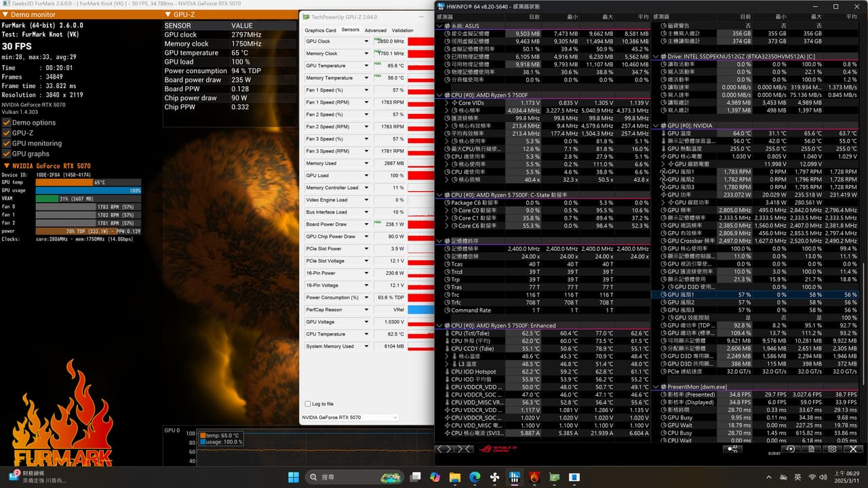Viewport: 868px width, 488px height.
Task: Reset HWiNFO sensor min/max clock icon
Action: pyautogui.click(x=791, y=449)
